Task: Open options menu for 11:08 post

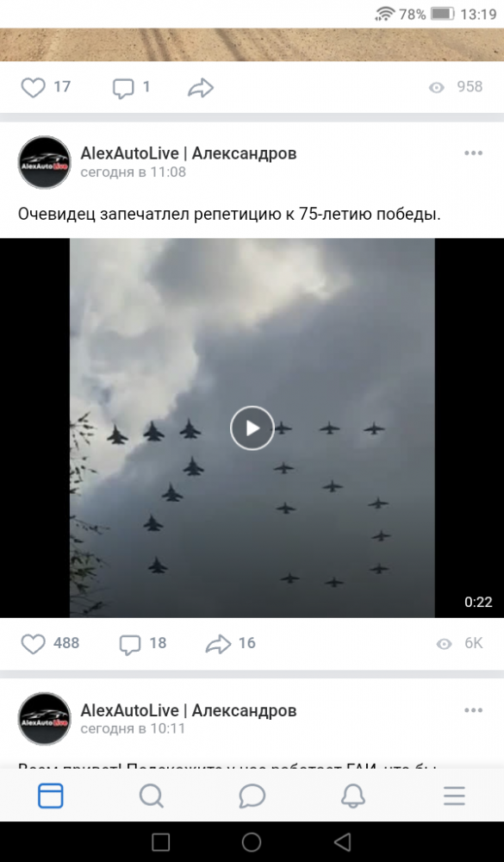Action: (x=473, y=153)
